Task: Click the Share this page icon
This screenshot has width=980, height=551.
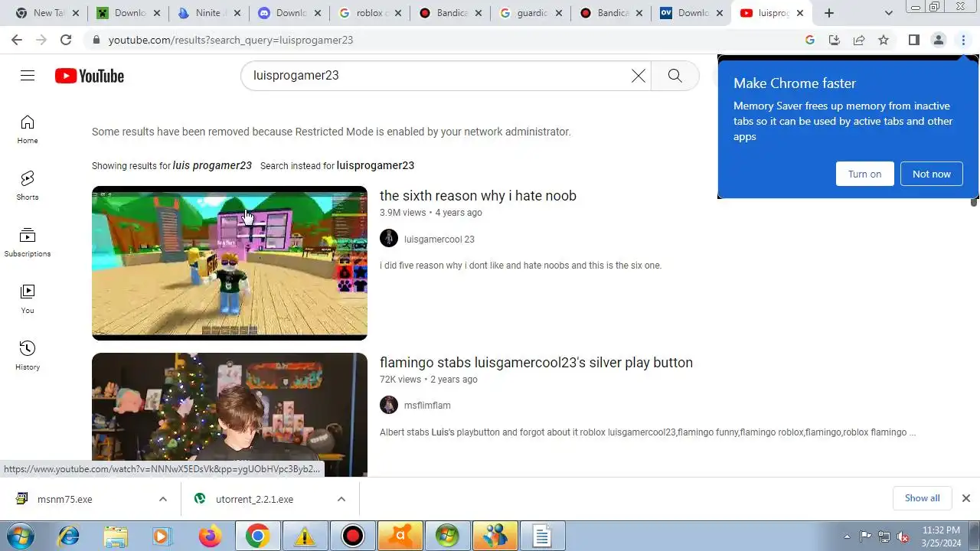Action: point(859,40)
